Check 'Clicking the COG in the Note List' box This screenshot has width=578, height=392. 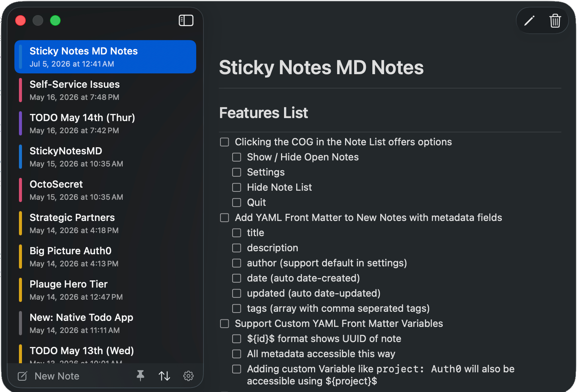(225, 142)
